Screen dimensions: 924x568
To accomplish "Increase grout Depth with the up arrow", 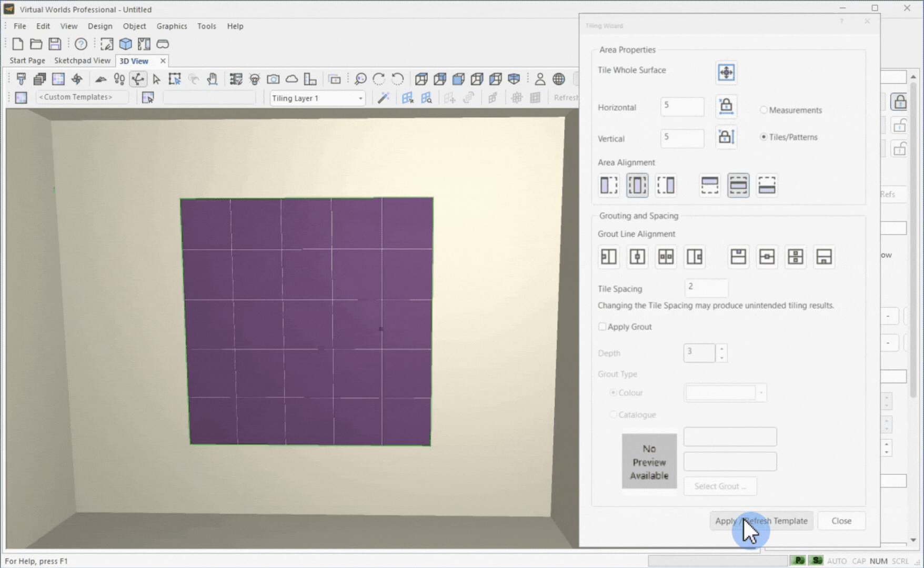I will (x=721, y=349).
